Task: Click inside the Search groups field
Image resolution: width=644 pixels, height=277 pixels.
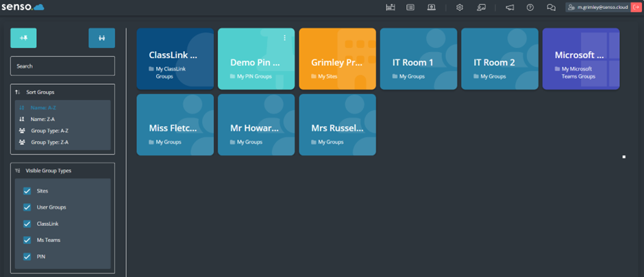Action: 62,66
